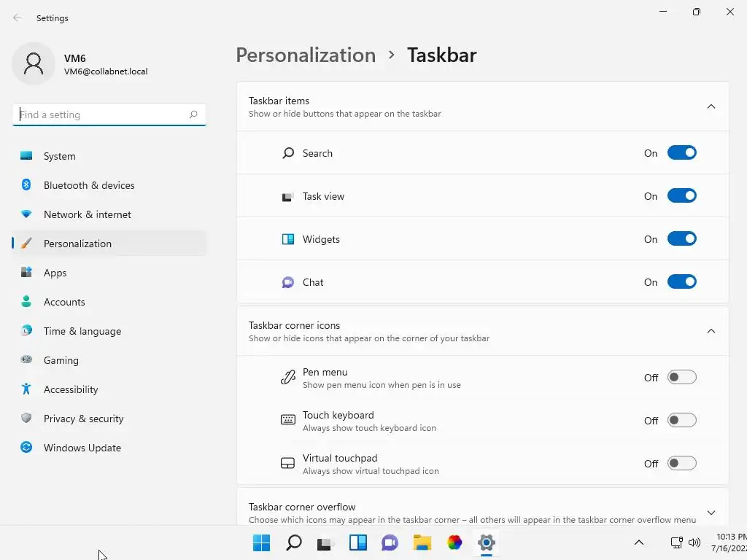Go to Accessibility settings
Viewport: 747px width, 560px height.
pyautogui.click(x=109, y=389)
